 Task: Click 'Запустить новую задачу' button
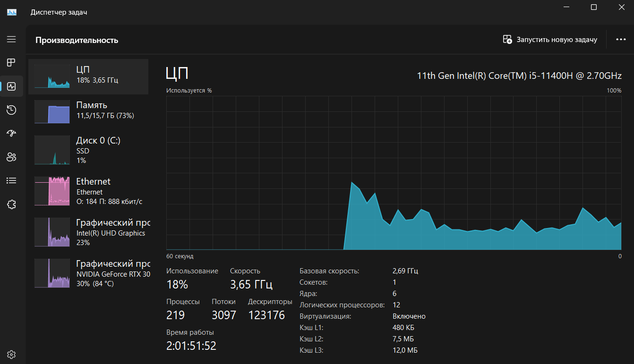pyautogui.click(x=550, y=40)
